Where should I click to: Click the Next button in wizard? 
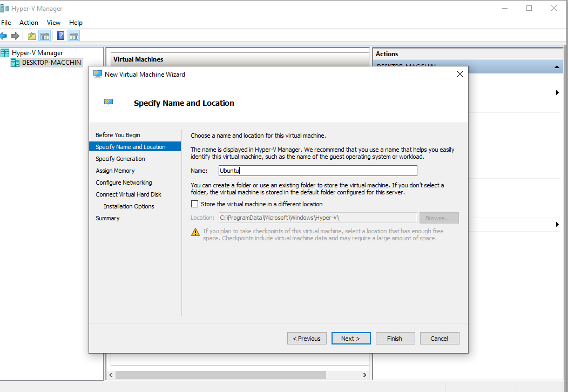(x=351, y=339)
